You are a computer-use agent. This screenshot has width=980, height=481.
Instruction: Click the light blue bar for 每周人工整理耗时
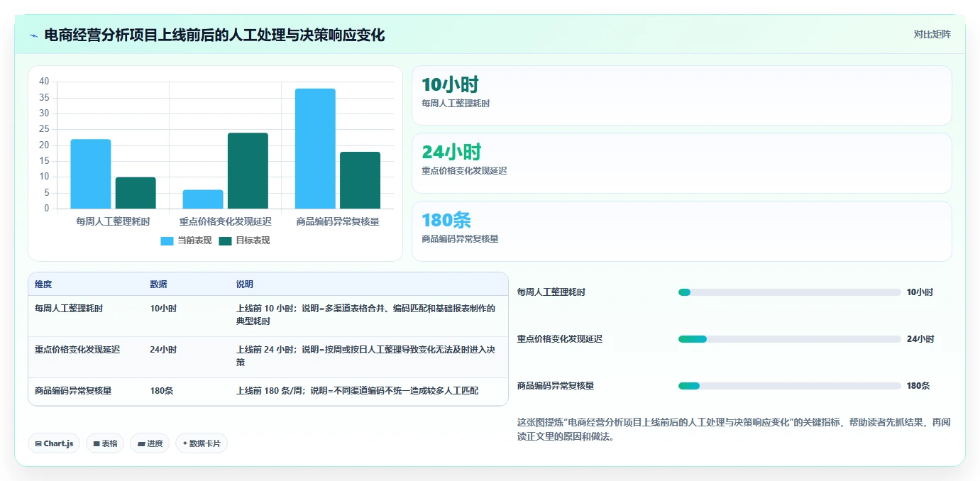click(91, 174)
